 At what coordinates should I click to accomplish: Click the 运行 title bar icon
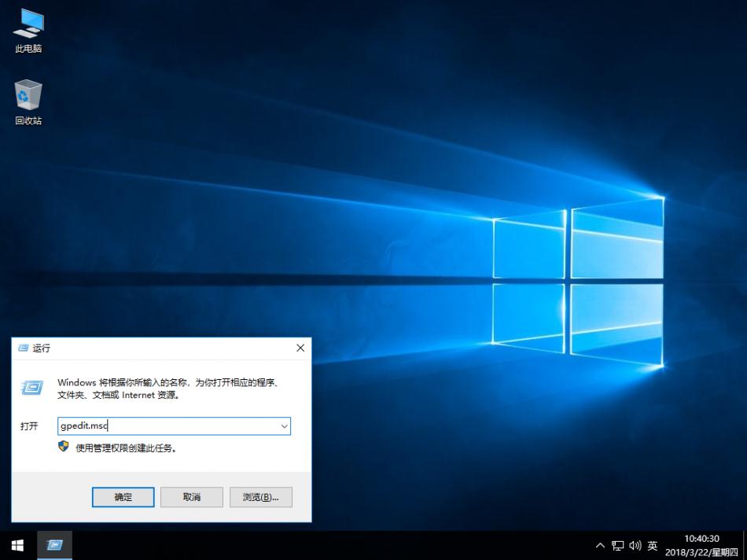(23, 348)
